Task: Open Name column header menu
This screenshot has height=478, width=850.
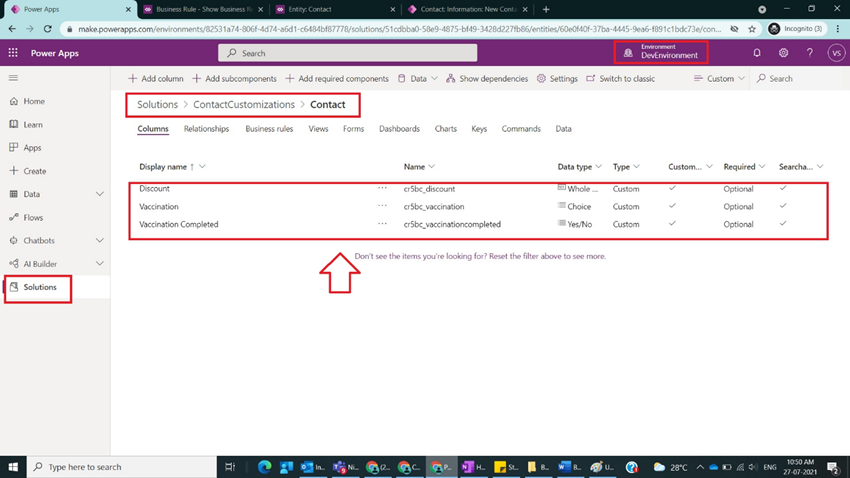Action: coord(419,167)
